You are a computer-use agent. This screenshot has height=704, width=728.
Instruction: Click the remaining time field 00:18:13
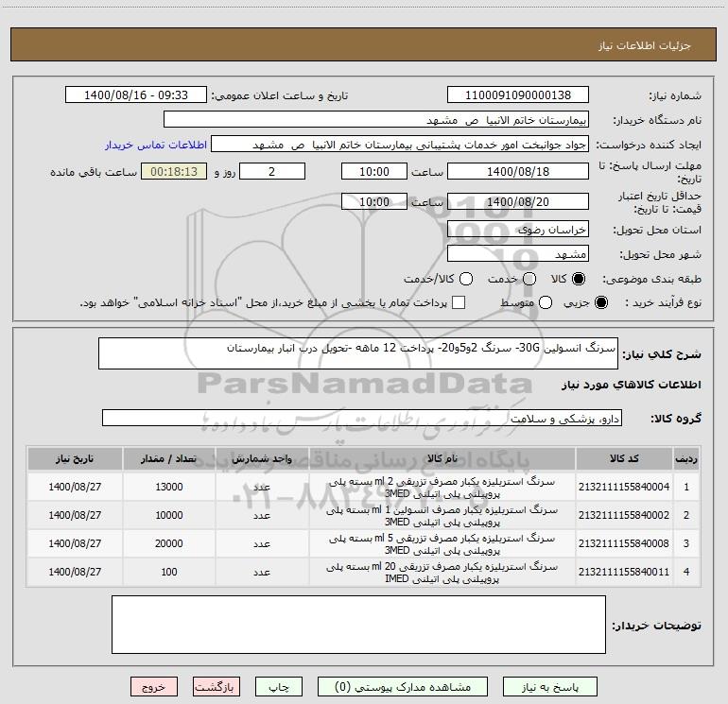coord(174,171)
